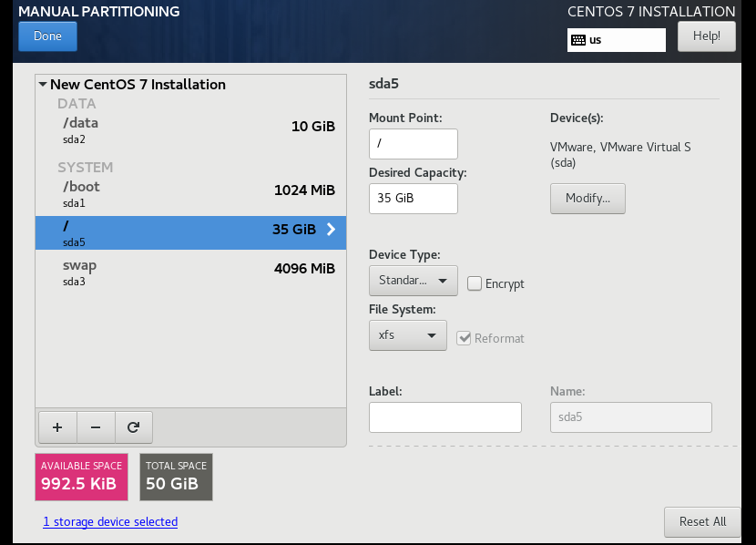Click the SYSTEM section heading
Image resolution: width=756 pixels, height=545 pixels.
pos(86,168)
